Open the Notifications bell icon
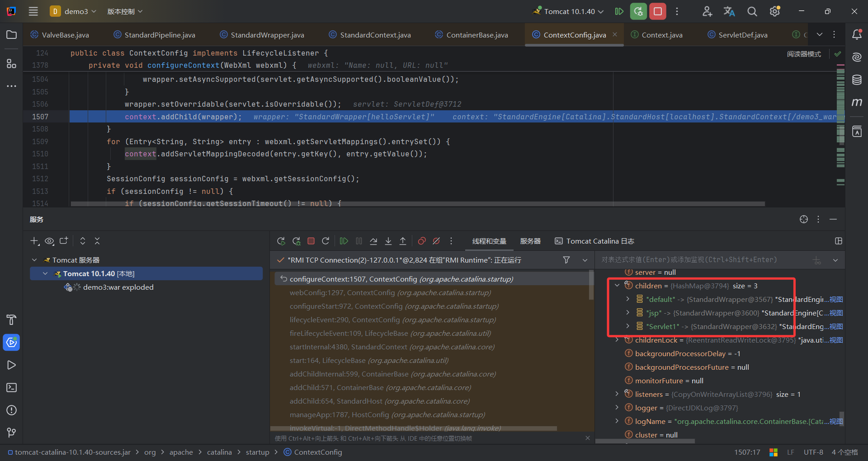 click(x=857, y=35)
